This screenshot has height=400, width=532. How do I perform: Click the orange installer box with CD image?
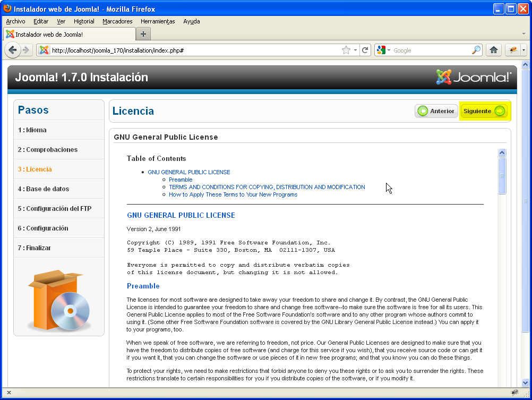point(59,300)
